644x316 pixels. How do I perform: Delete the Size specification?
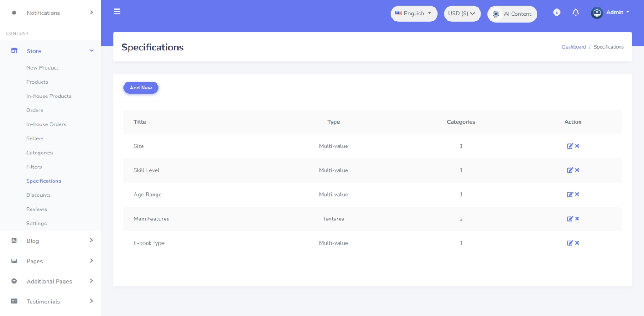pyautogui.click(x=577, y=146)
